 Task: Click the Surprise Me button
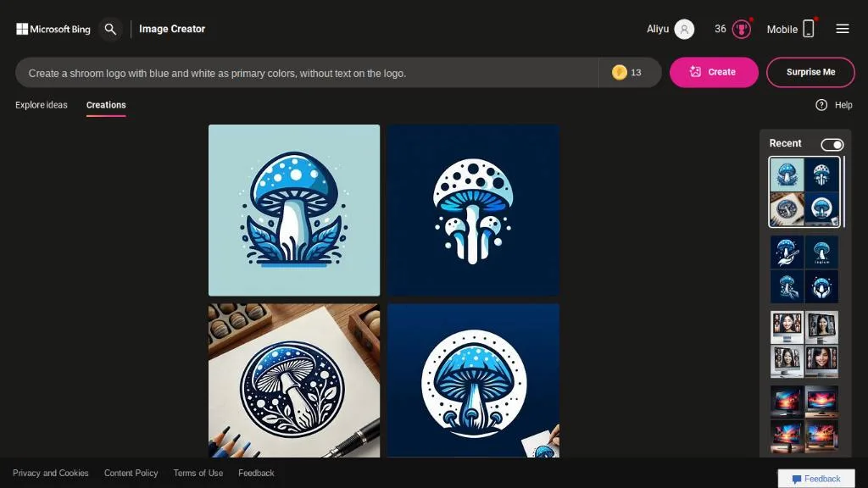click(x=810, y=72)
